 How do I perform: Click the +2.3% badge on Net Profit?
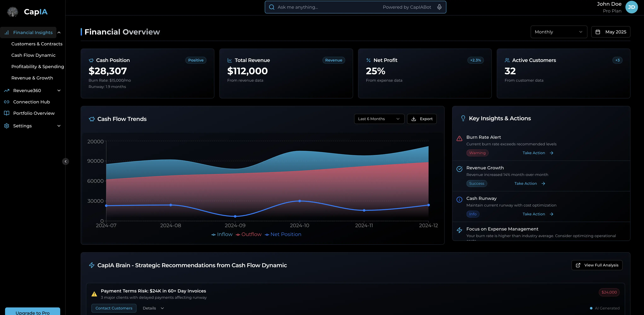pyautogui.click(x=476, y=60)
